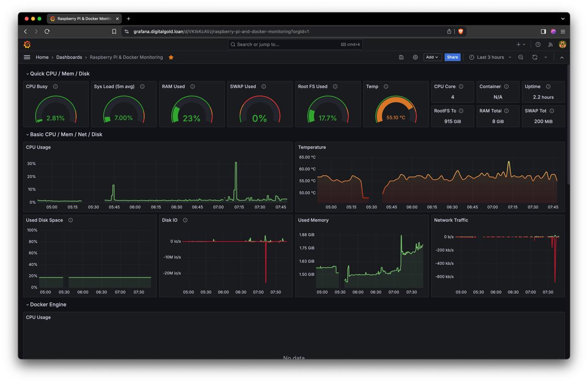
Task: Click the Temp 55.10 °C gauge
Action: coord(396,109)
